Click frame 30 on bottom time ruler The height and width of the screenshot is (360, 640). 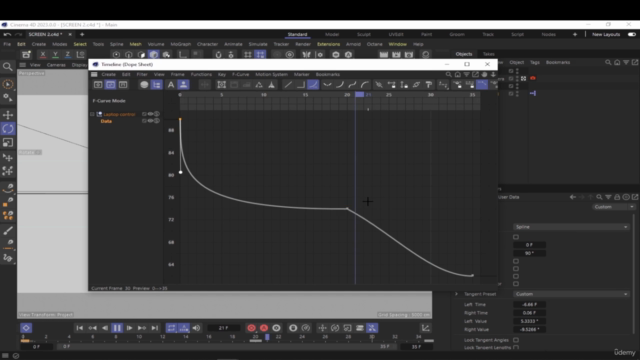click(x=372, y=337)
